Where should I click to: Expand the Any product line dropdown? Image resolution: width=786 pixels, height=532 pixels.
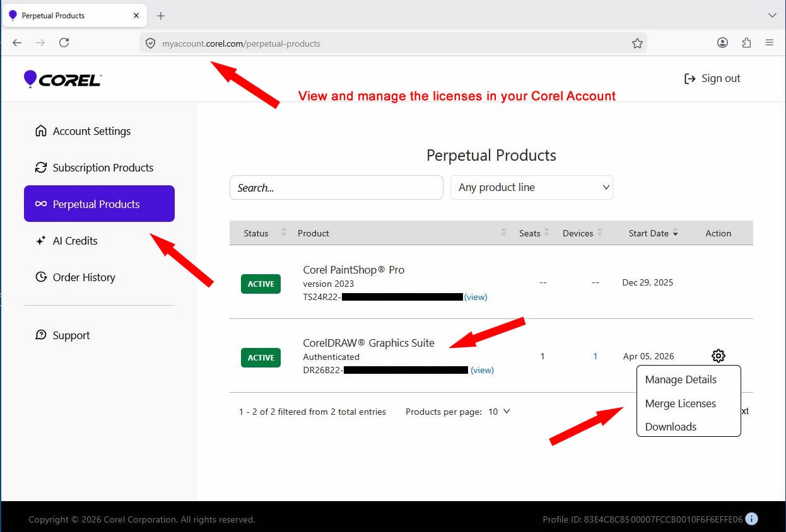(x=532, y=187)
